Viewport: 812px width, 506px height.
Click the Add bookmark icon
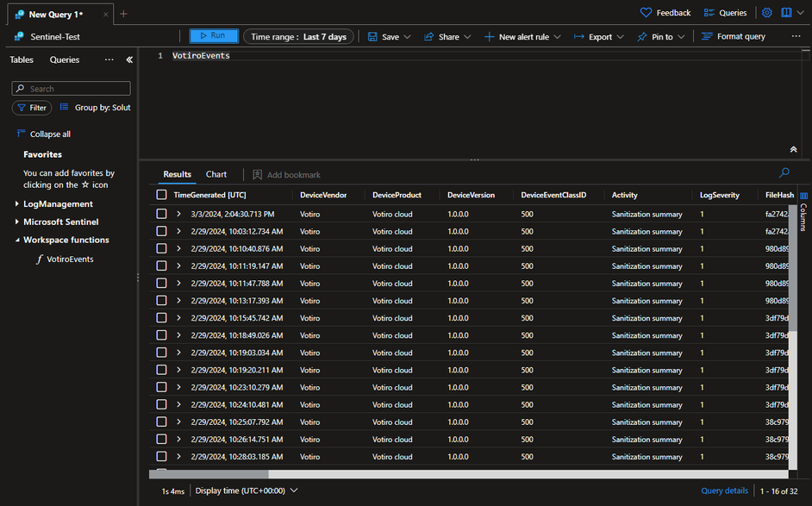[x=258, y=174]
